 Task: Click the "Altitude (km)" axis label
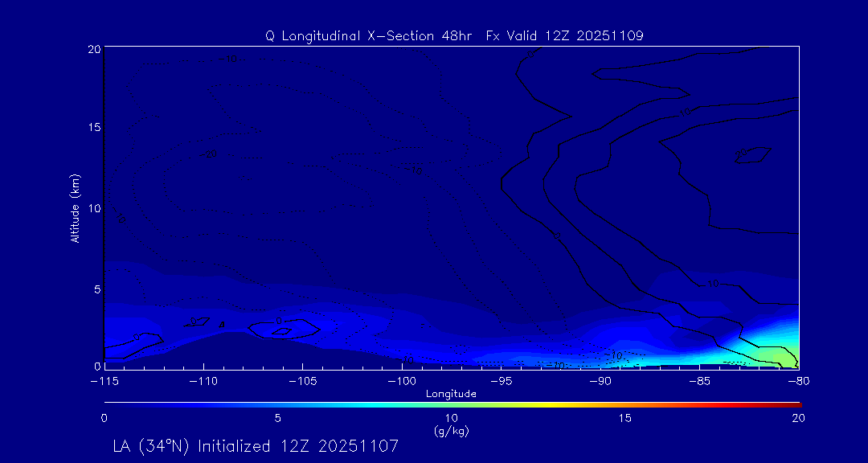(75, 207)
